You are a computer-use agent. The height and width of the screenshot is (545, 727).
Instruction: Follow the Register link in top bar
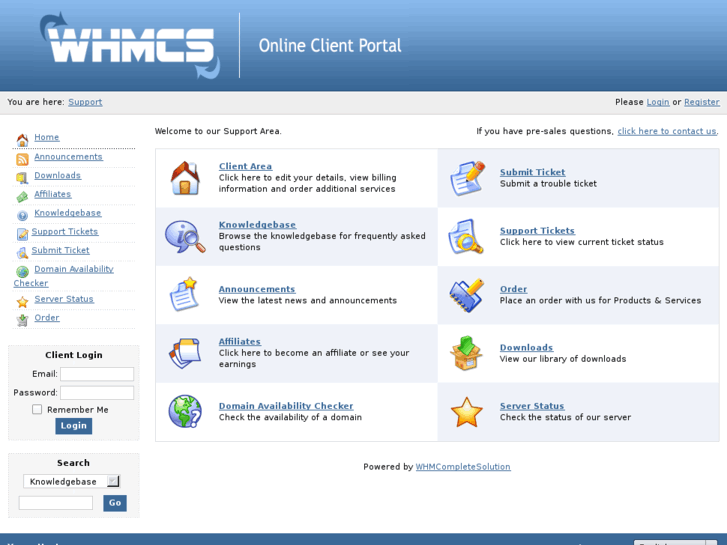point(702,102)
